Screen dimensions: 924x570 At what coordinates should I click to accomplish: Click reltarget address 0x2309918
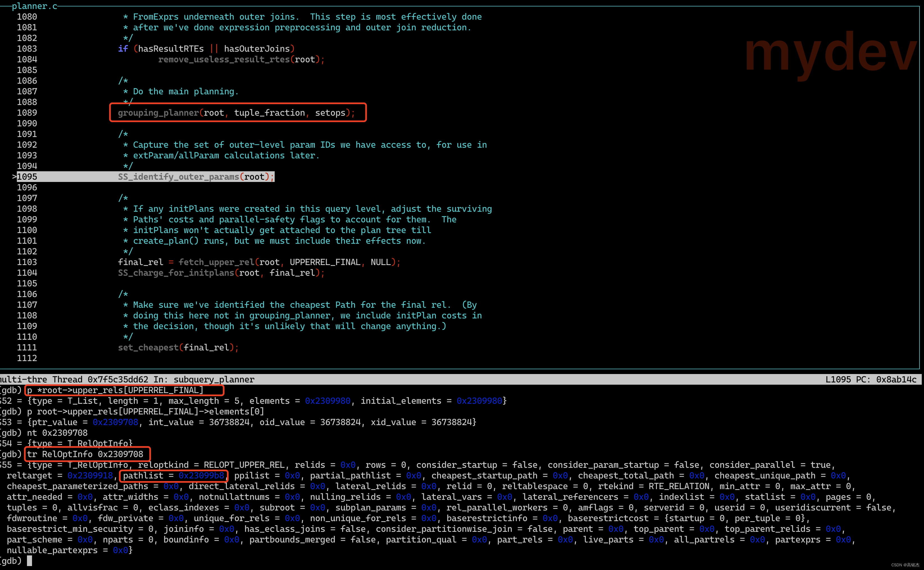[x=90, y=476]
